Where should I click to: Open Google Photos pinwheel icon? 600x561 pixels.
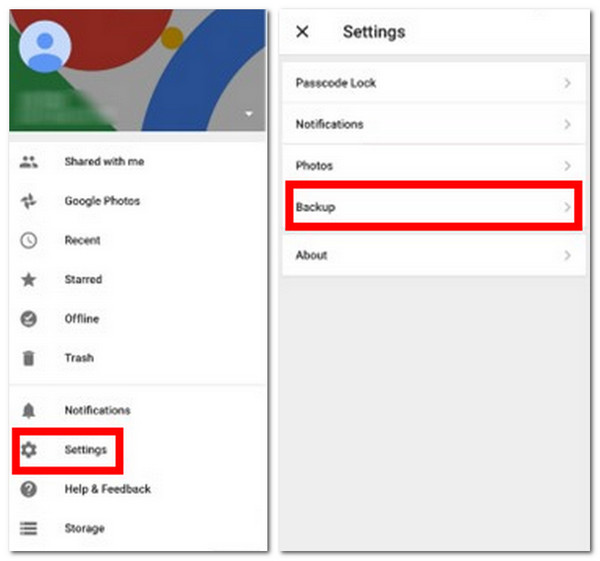tap(29, 201)
